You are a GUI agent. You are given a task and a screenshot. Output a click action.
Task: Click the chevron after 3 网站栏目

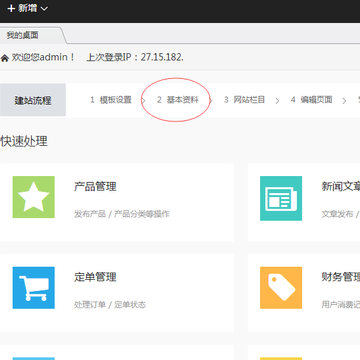pos(277,101)
